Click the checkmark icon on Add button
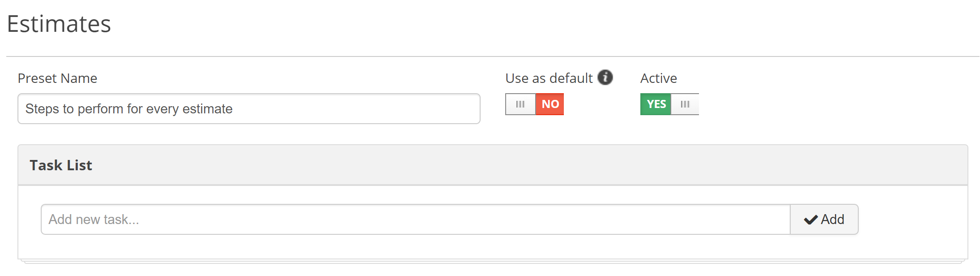Image resolution: width=980 pixels, height=276 pixels. click(x=811, y=220)
